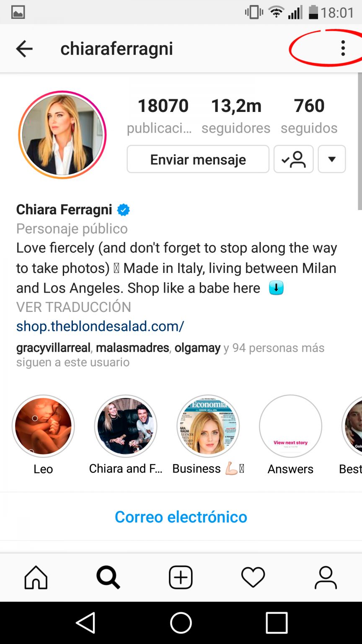
Task: Toggle following status with the person-check button
Action: point(293,159)
